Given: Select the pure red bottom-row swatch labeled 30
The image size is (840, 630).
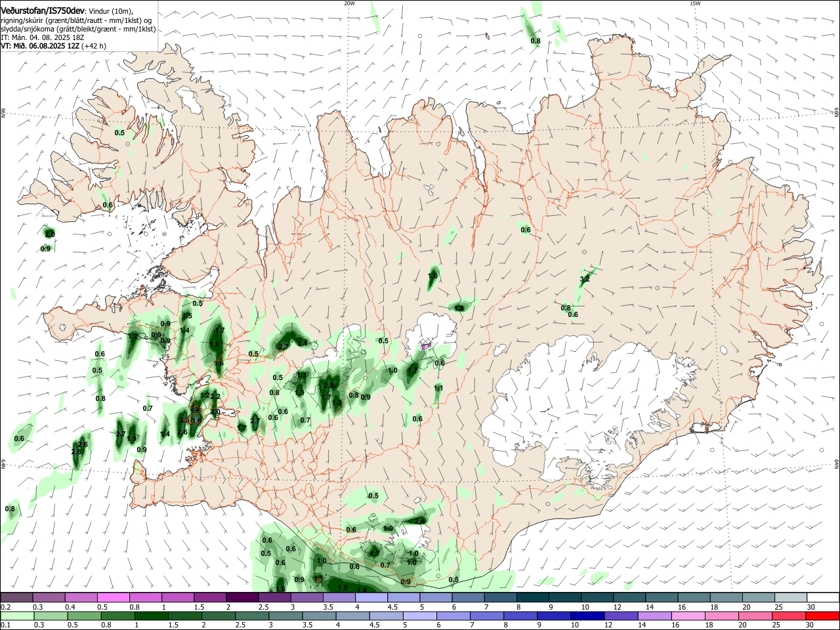Looking at the screenshot, I should (x=822, y=616).
